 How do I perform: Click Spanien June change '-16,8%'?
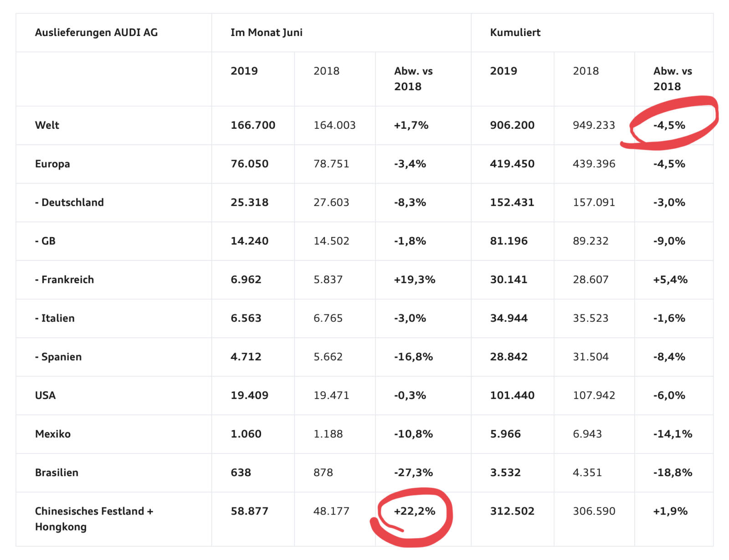pyautogui.click(x=413, y=357)
